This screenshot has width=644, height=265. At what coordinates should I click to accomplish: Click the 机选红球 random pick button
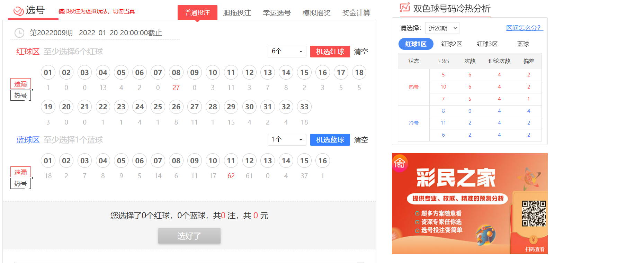(x=330, y=52)
